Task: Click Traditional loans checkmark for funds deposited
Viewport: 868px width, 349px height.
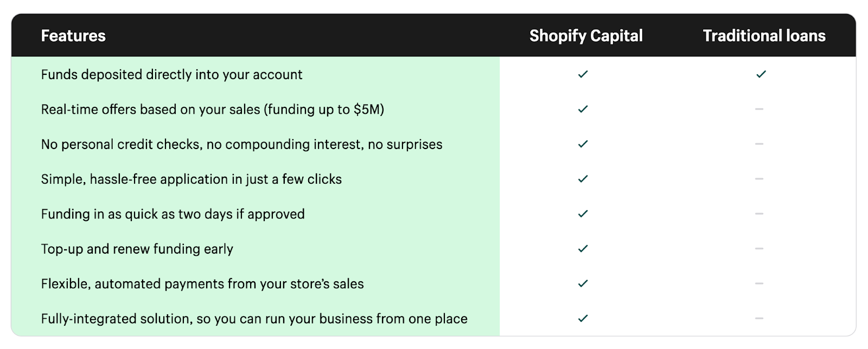Action: 761,74
